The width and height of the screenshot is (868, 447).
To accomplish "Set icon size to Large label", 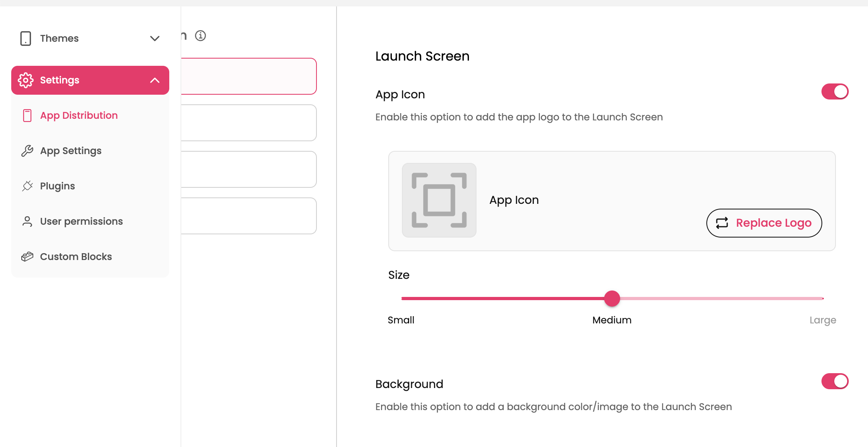I will 822,320.
